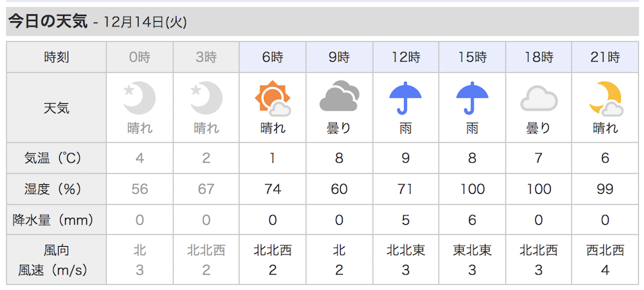Click the 今日の天気 heading
This screenshot has width=644, height=290.
[x=48, y=22]
